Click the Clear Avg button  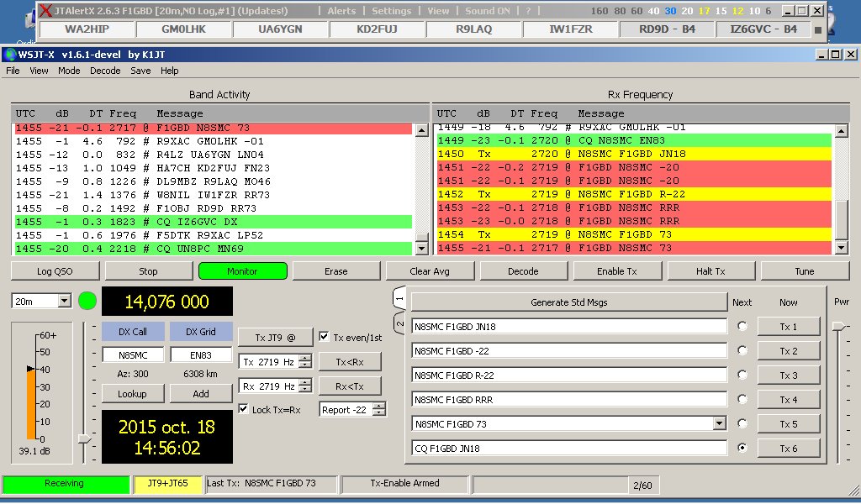[x=430, y=271]
